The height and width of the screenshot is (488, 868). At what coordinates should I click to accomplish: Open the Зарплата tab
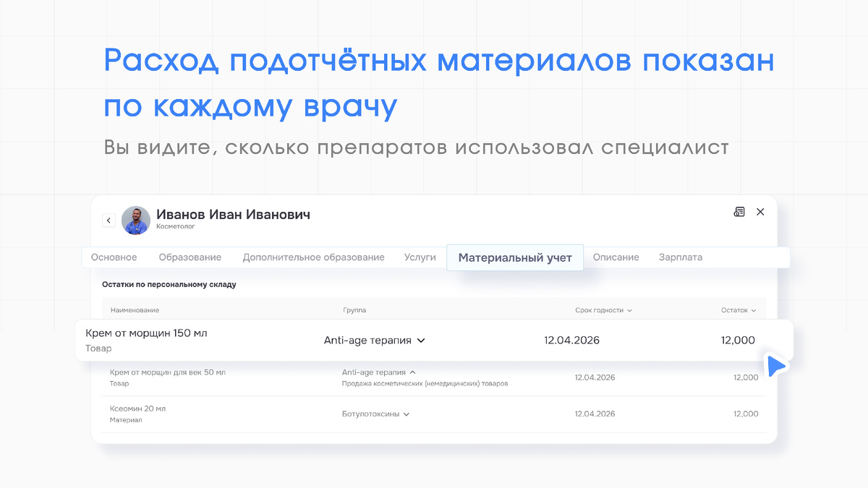[x=681, y=257]
